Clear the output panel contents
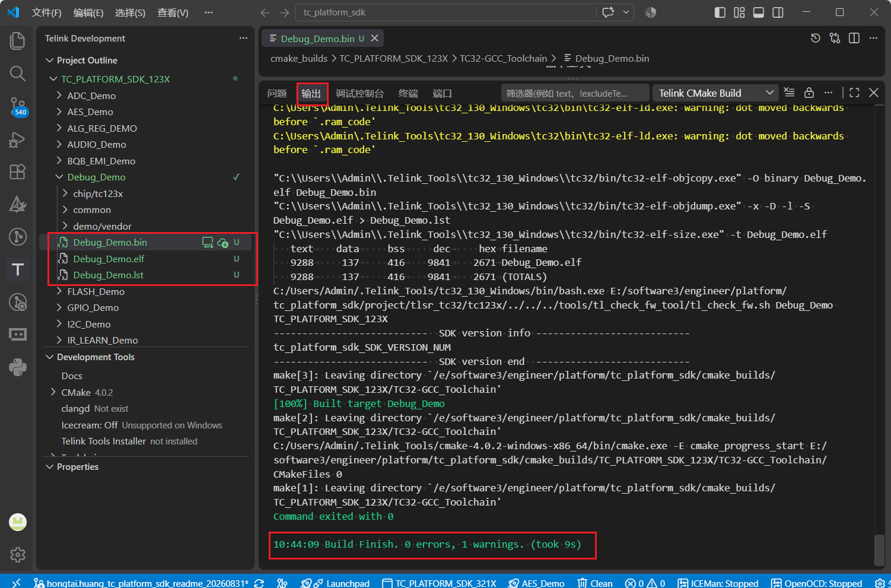The image size is (891, 588). [x=789, y=93]
